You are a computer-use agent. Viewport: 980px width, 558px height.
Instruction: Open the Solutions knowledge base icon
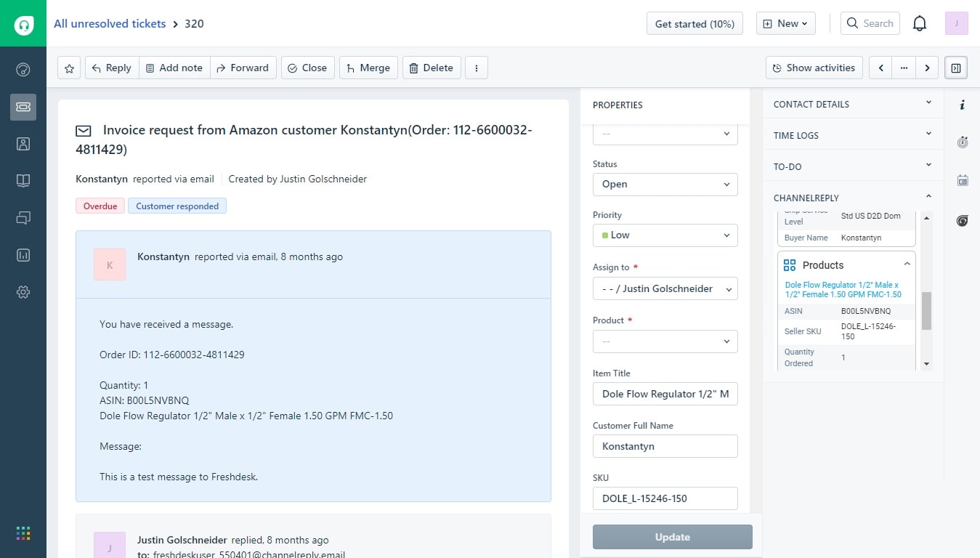23,181
